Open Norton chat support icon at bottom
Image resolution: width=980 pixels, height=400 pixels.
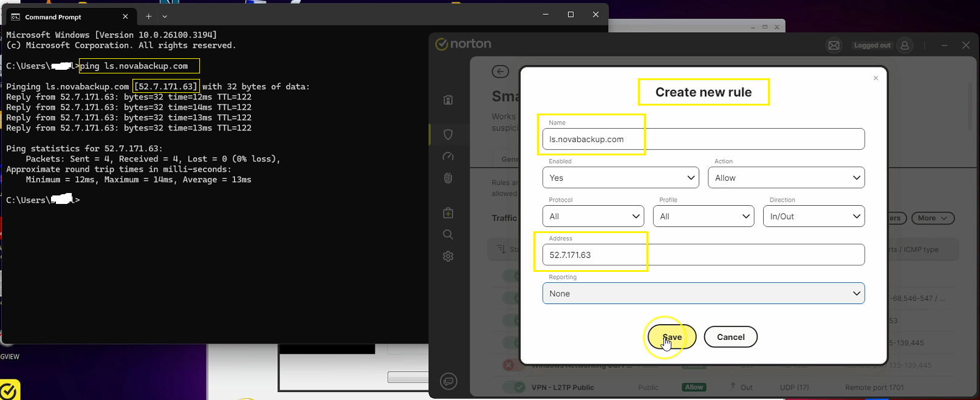point(449,381)
